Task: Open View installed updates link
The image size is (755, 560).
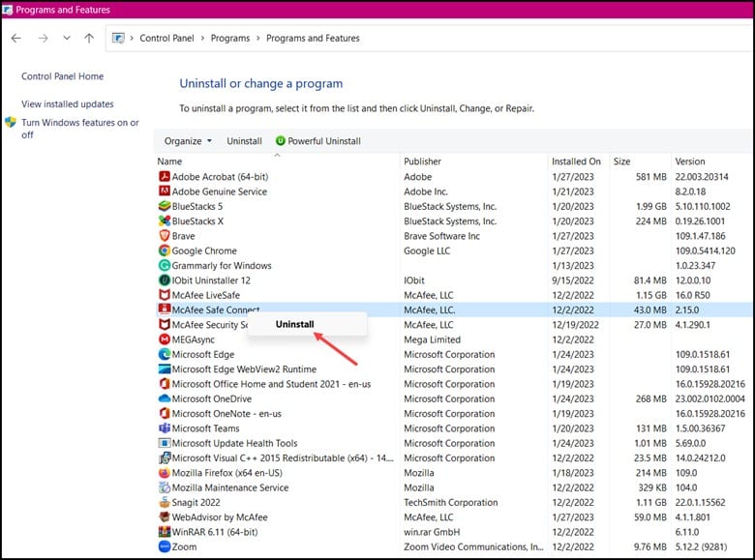Action: coord(68,103)
